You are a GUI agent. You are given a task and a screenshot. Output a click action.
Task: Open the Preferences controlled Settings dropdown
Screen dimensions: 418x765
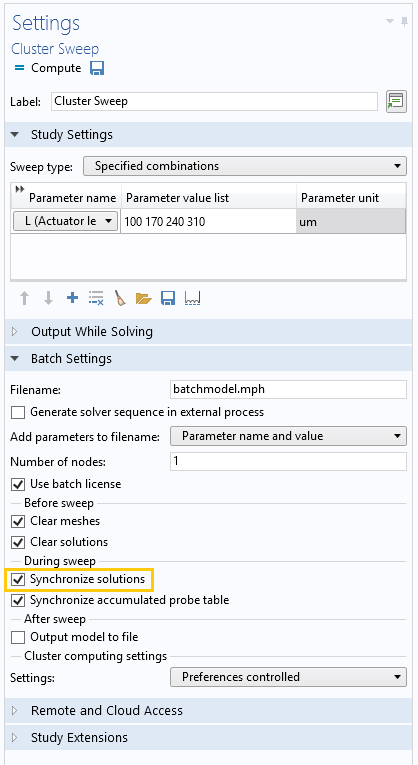288,678
